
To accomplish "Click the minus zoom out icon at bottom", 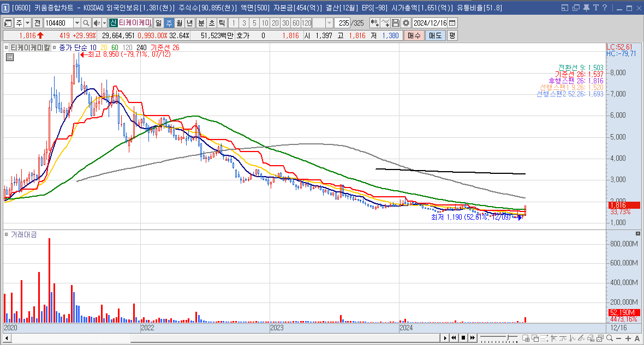I will [619, 338].
